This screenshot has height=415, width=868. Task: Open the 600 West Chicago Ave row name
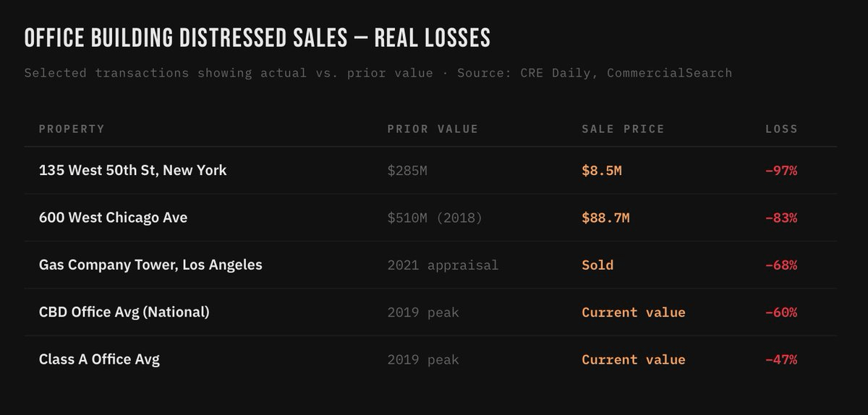point(113,218)
